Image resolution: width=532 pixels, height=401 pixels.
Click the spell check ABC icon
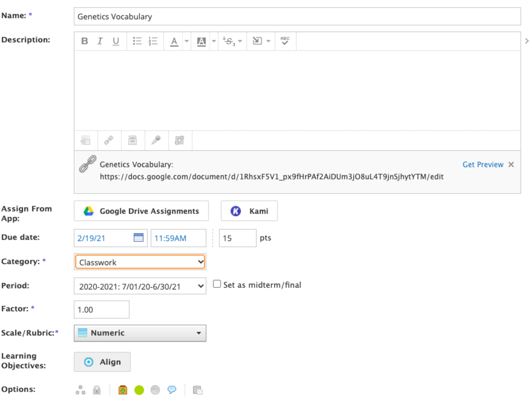tap(285, 41)
